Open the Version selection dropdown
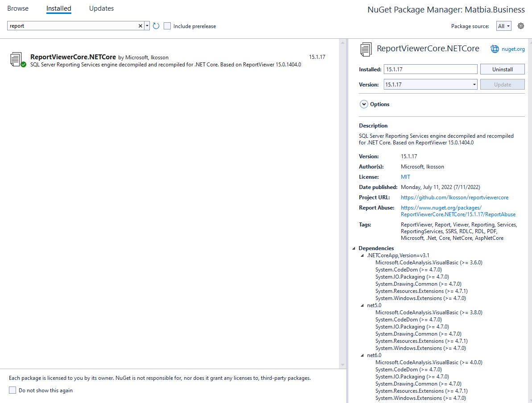The width and height of the screenshot is (532, 403). point(473,84)
